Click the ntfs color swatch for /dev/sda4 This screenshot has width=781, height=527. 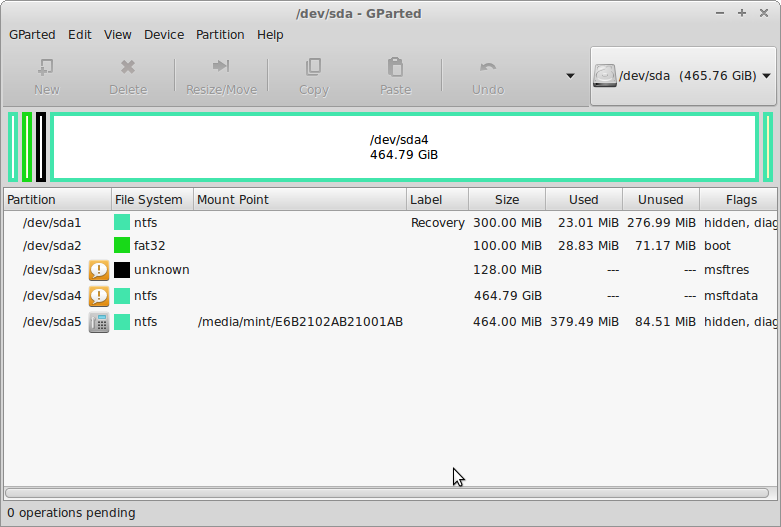pyautogui.click(x=122, y=296)
